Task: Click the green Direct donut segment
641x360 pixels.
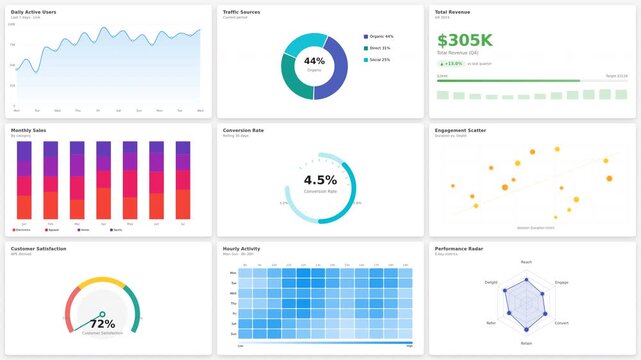Action: click(x=291, y=80)
